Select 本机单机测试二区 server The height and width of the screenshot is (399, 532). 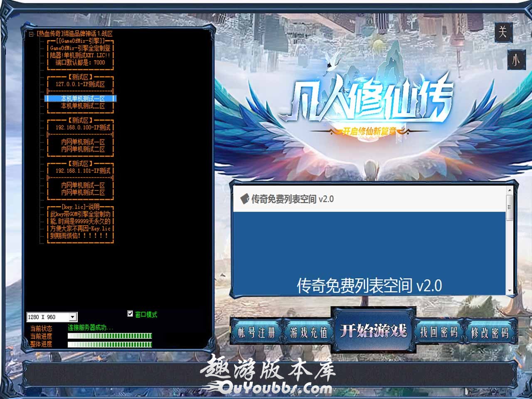click(x=83, y=106)
